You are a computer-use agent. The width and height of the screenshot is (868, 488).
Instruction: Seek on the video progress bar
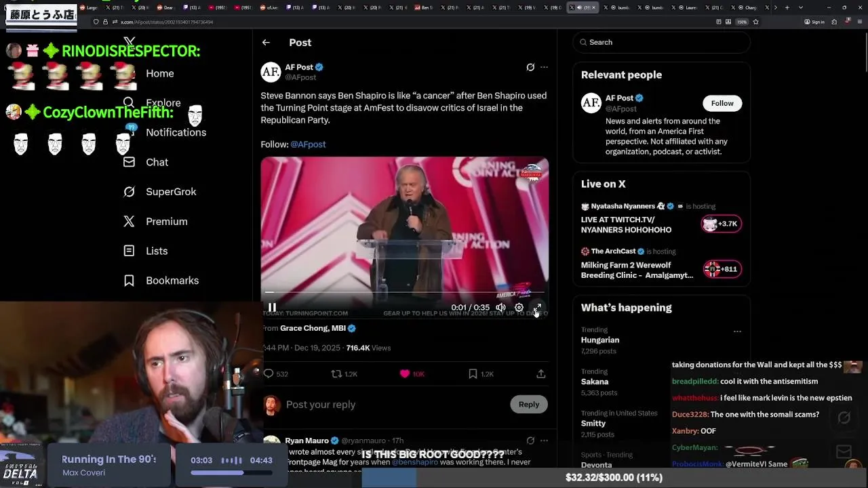pyautogui.click(x=405, y=293)
